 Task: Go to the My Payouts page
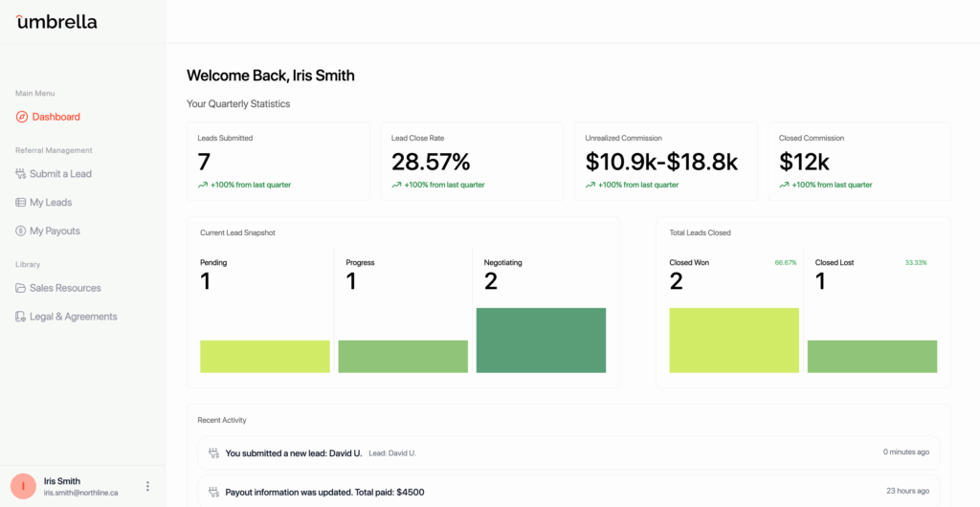click(55, 231)
